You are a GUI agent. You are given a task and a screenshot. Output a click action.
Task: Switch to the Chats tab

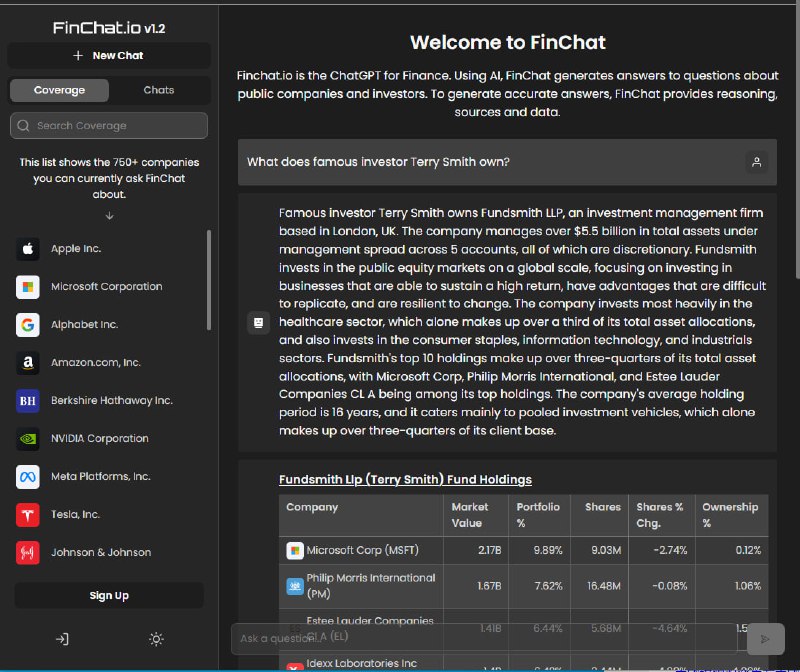pyautogui.click(x=159, y=90)
